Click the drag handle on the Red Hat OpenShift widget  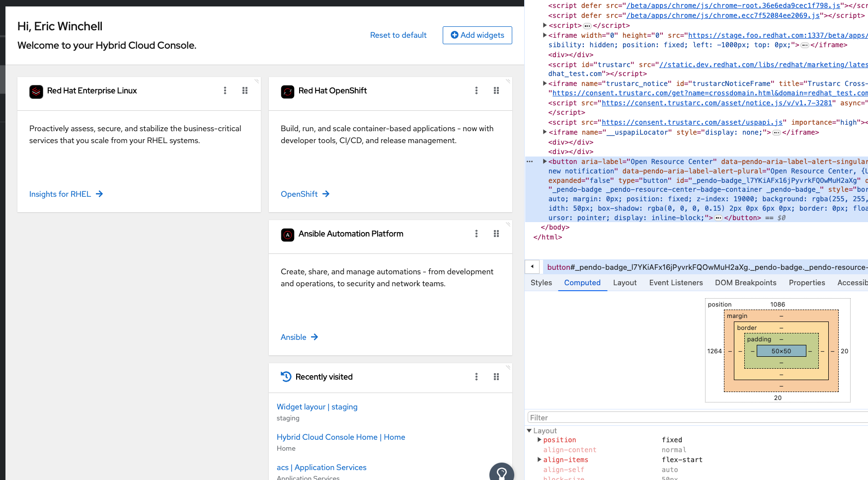496,90
